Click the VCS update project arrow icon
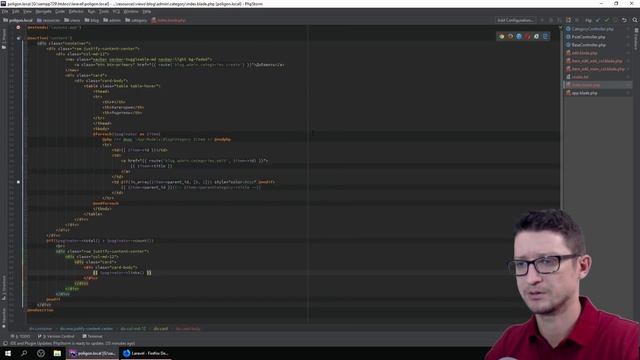 [598, 20]
